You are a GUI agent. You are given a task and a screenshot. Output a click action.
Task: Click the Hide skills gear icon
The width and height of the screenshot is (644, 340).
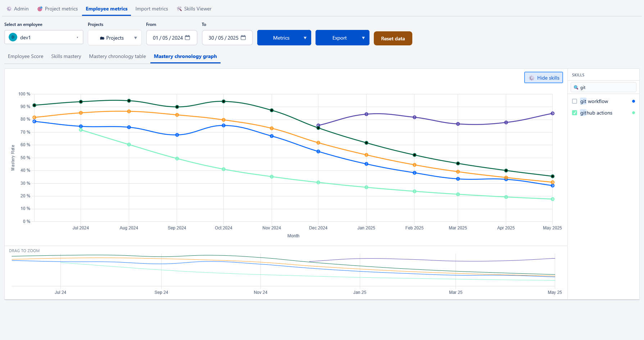click(531, 78)
